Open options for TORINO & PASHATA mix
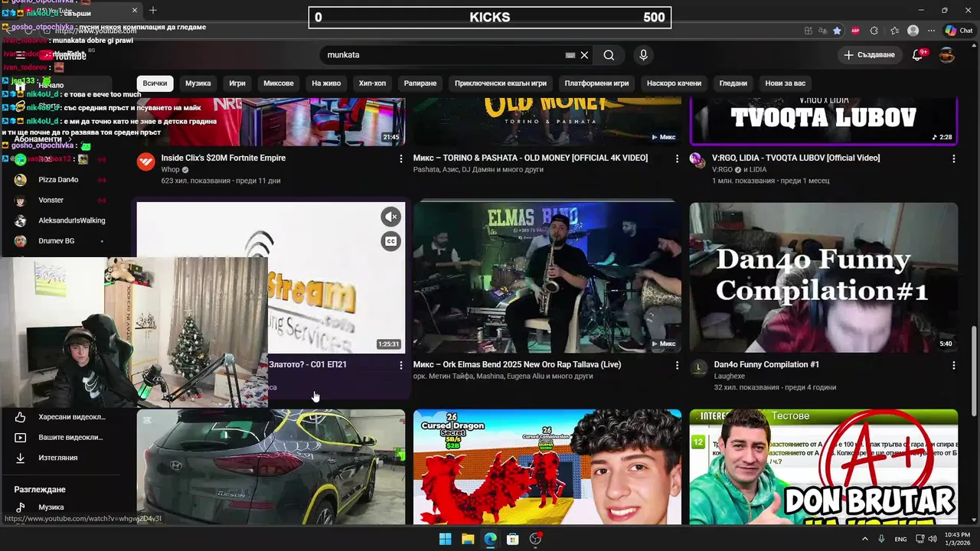The width and height of the screenshot is (980, 551). (x=677, y=158)
